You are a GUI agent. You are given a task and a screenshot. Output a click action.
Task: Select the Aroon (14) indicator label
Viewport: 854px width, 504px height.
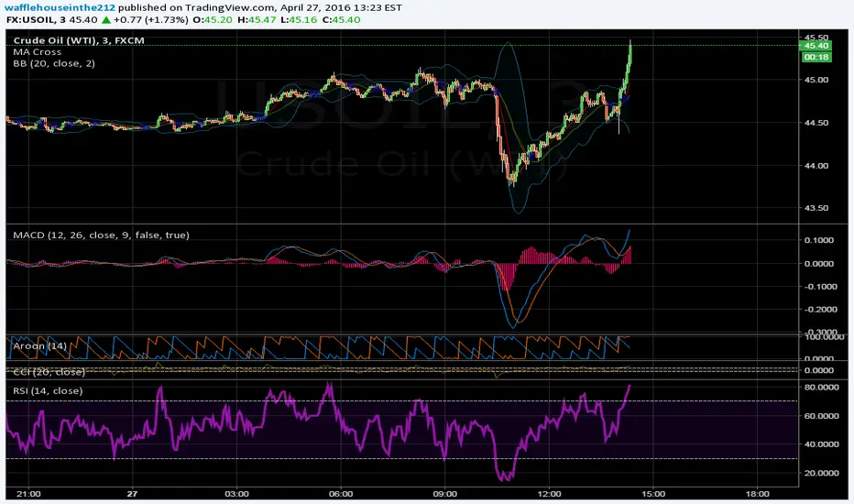pos(39,345)
